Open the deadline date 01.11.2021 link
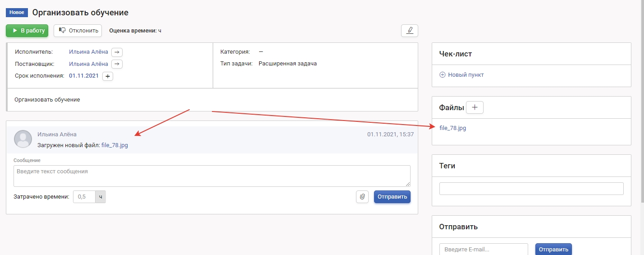644x255 pixels. (x=83, y=76)
